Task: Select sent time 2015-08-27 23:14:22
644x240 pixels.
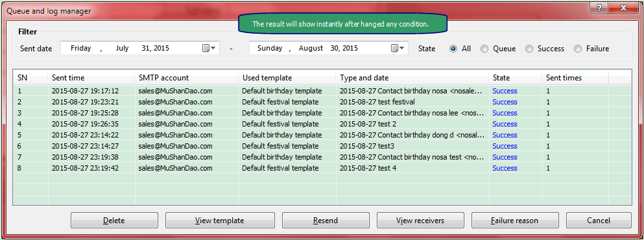Action: pos(86,135)
